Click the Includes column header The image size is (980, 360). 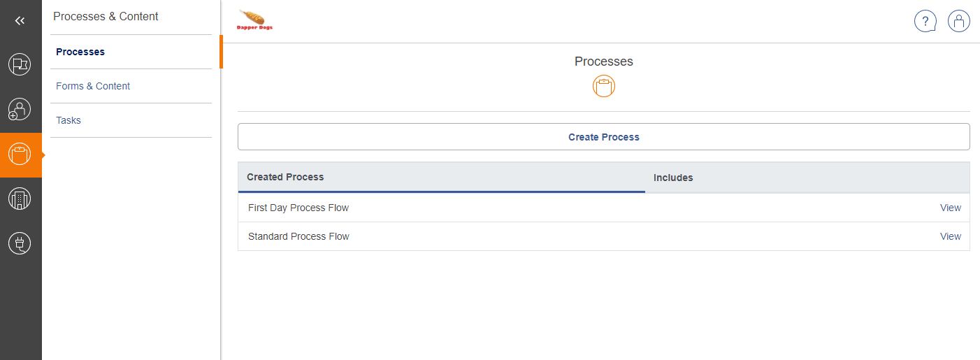[673, 178]
